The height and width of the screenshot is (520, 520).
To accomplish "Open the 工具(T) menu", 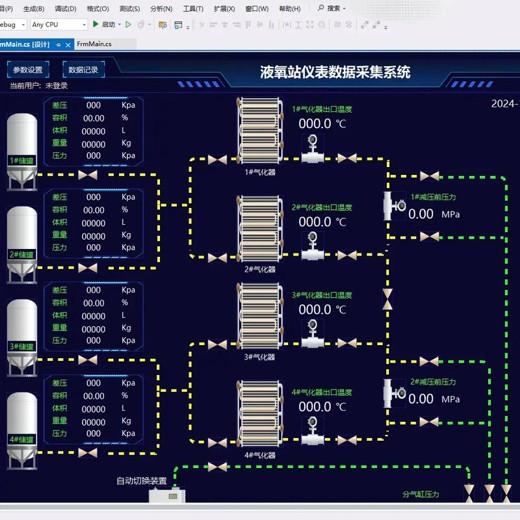I will point(193,9).
